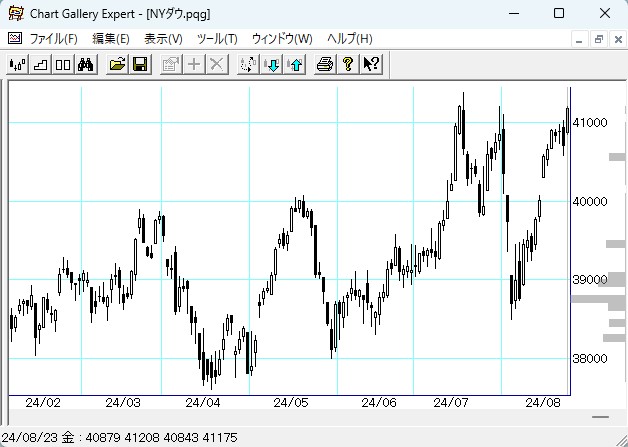628x447 pixels.
Task: Open the ヘルプ(H) menu
Action: click(350, 39)
